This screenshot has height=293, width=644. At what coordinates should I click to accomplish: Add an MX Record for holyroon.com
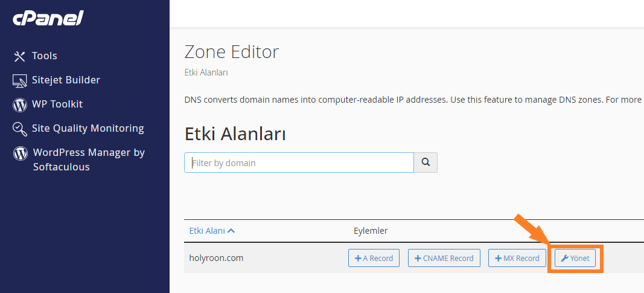tap(517, 258)
